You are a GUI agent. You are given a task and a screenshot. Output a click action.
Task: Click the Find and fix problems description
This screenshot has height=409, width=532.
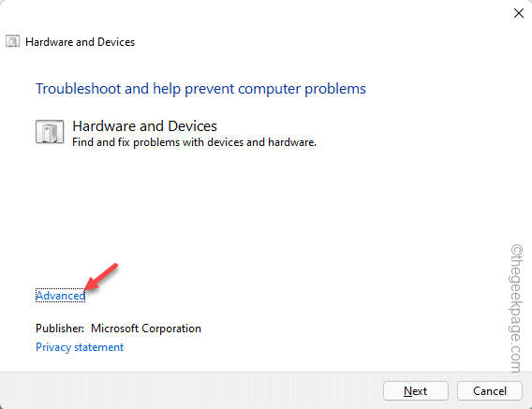pyautogui.click(x=195, y=142)
